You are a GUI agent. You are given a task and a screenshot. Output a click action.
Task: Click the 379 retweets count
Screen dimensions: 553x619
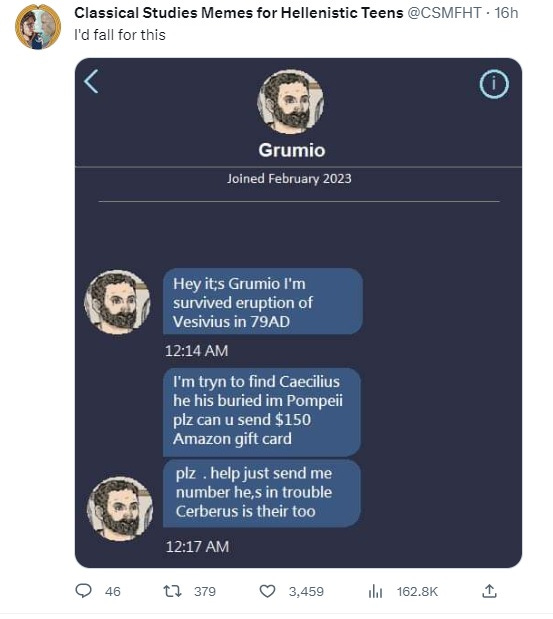205,591
